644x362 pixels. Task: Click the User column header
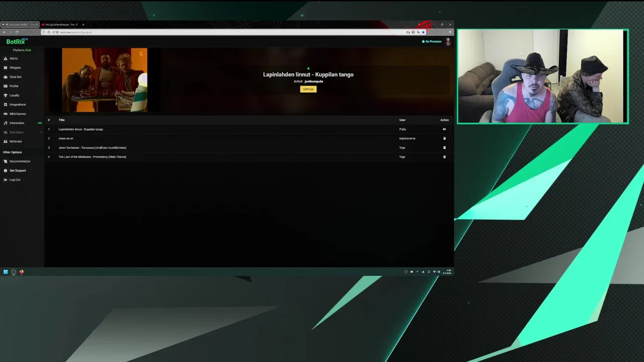(403, 120)
